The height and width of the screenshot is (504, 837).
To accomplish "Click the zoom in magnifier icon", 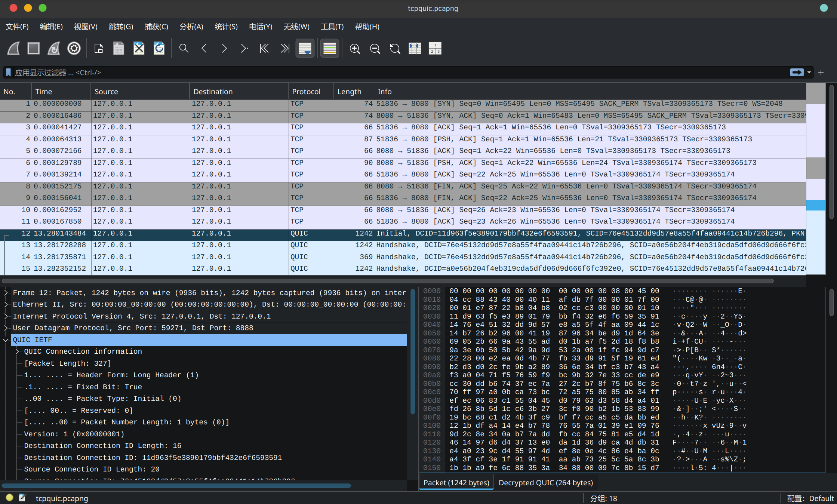I will coord(354,48).
